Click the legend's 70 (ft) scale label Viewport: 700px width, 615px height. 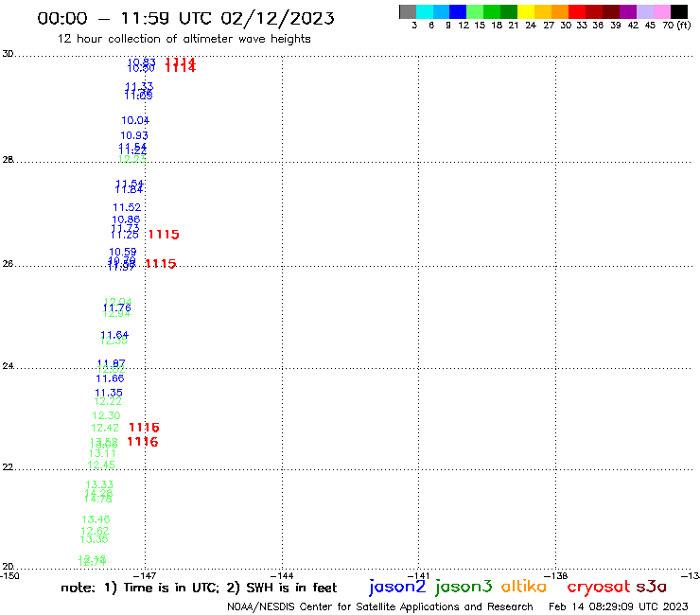[676, 26]
